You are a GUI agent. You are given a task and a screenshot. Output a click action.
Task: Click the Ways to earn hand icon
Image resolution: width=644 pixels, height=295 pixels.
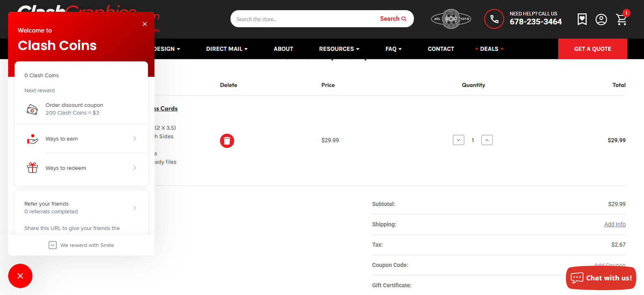(33, 139)
